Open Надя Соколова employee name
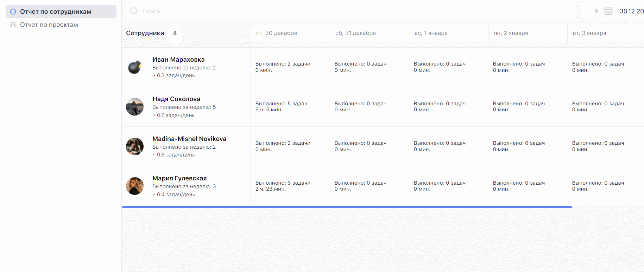The width and height of the screenshot is (644, 272). point(176,99)
